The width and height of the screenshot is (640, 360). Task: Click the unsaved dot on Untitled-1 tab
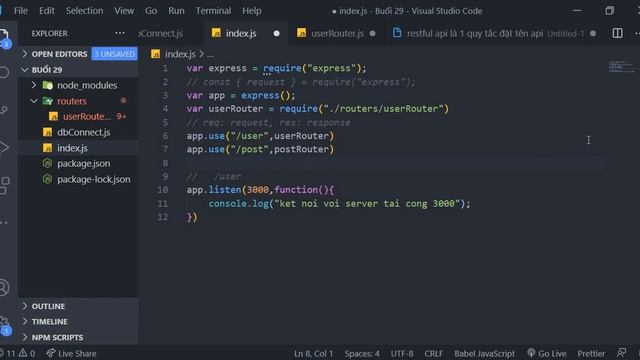pos(593,33)
